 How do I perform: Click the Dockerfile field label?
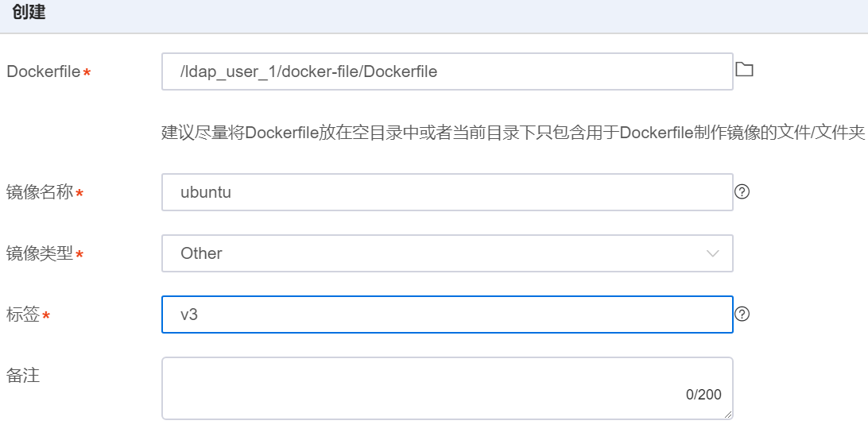tap(43, 72)
